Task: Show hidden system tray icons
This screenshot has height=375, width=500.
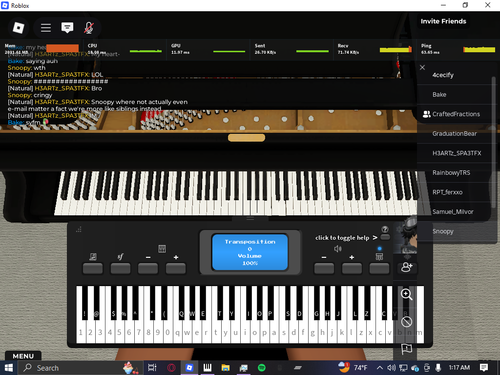Action: [380, 368]
